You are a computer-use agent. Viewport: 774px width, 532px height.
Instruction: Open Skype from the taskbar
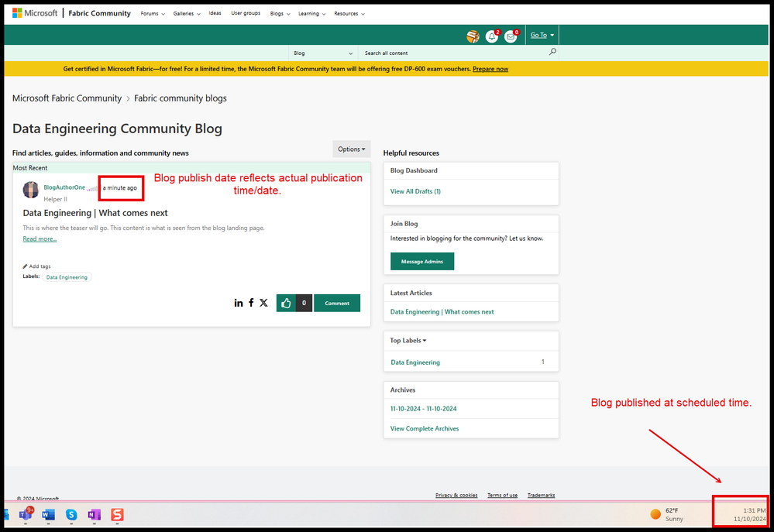(71, 515)
